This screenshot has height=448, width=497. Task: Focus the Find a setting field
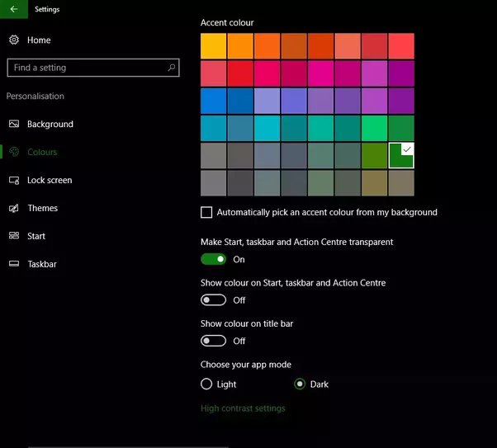tap(93, 68)
